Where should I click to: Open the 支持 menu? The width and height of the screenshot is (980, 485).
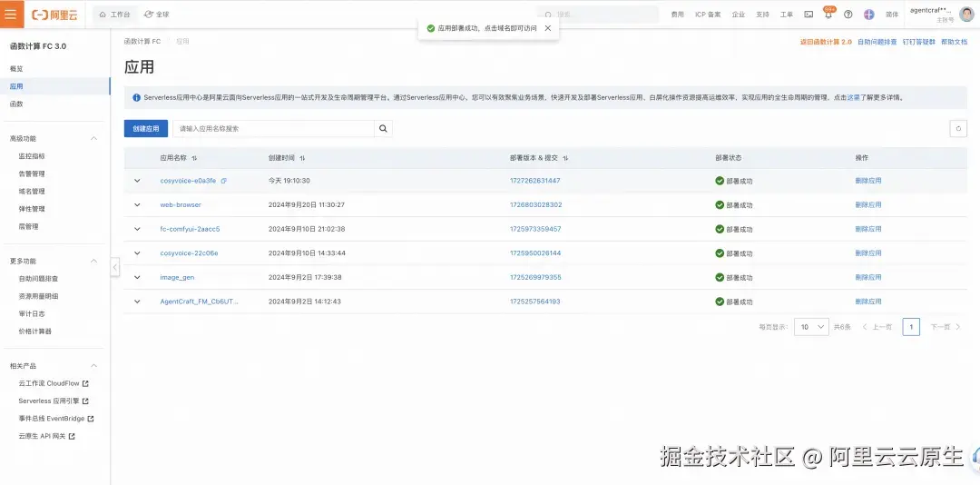tap(762, 15)
